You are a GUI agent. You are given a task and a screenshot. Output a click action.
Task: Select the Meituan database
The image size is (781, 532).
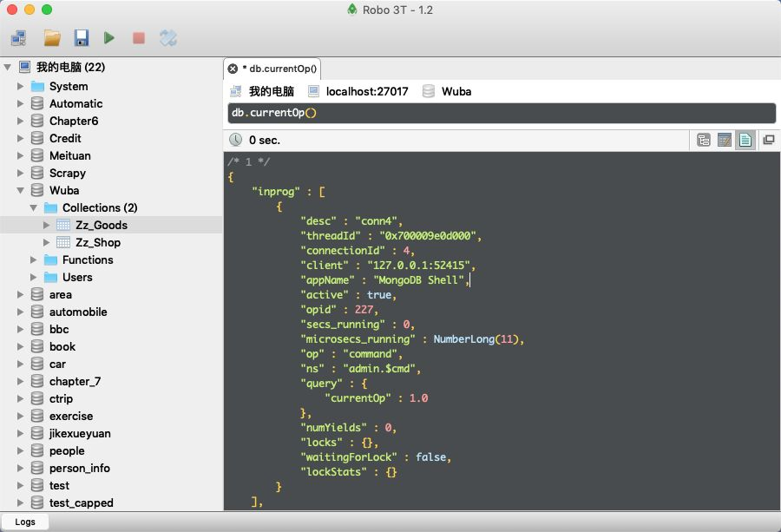point(69,156)
